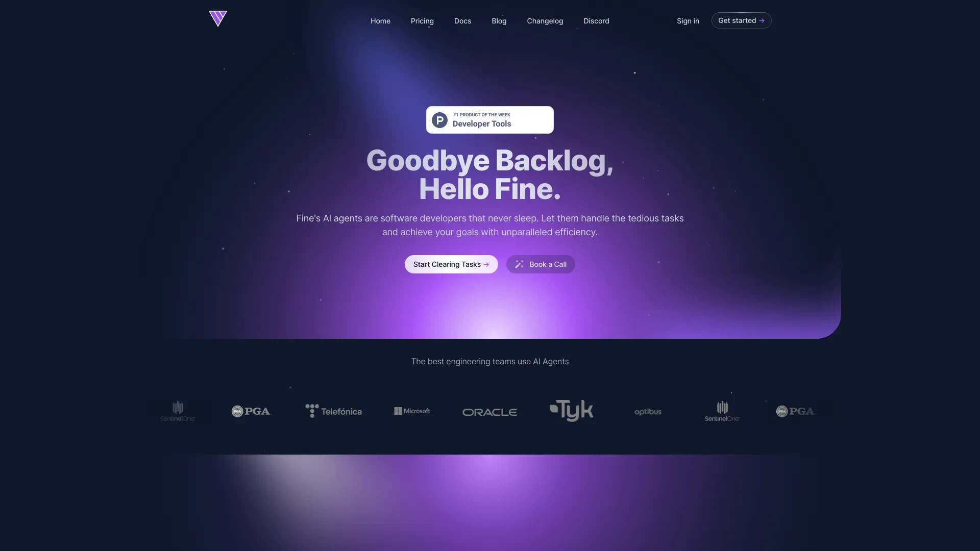Open the Docs navigation menu item
This screenshot has height=551, width=980.
tap(462, 20)
